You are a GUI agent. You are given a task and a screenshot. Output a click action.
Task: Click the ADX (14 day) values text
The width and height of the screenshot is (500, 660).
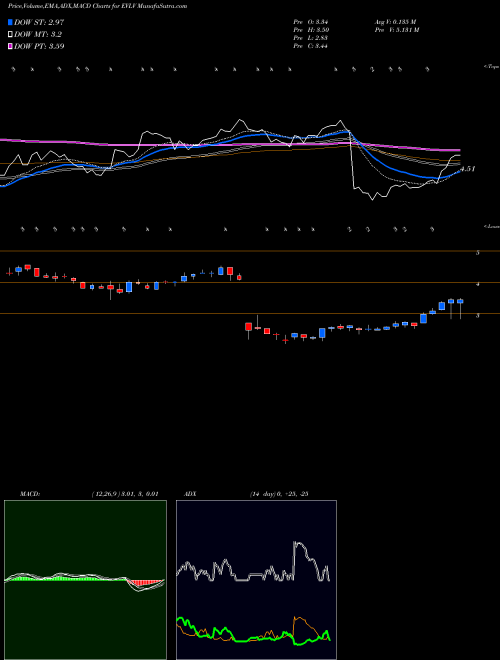click(279, 494)
